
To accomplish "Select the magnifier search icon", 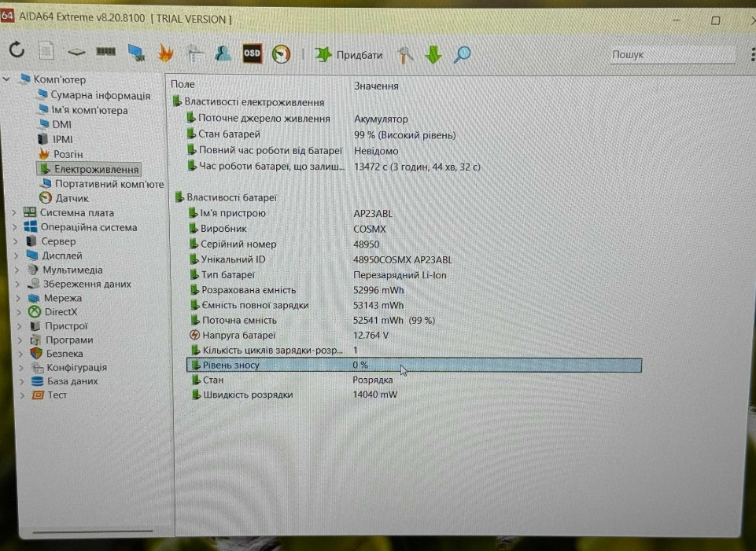I will (x=463, y=53).
